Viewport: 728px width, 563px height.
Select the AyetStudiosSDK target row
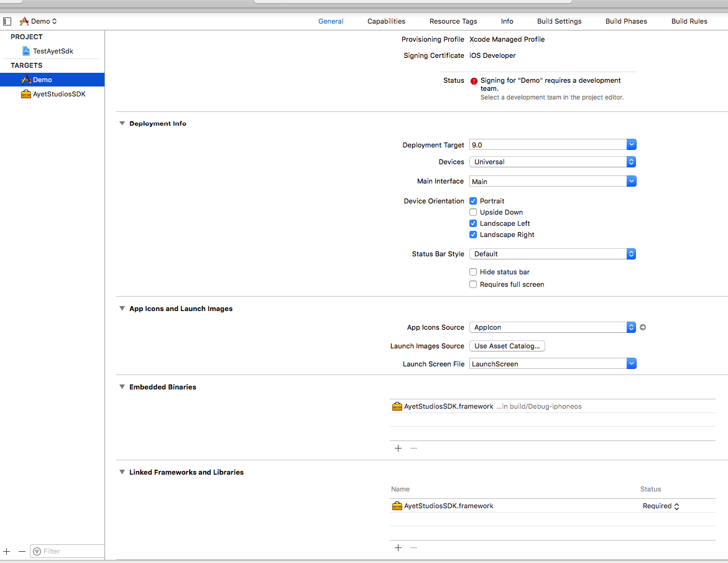point(52,94)
